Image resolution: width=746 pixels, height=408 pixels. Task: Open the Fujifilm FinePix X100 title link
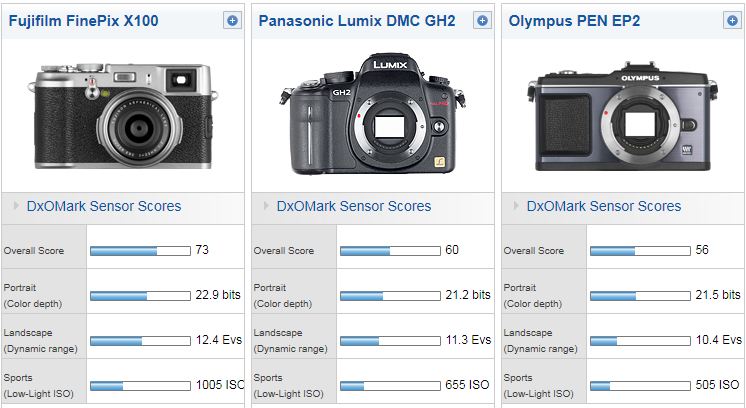pyautogui.click(x=83, y=21)
